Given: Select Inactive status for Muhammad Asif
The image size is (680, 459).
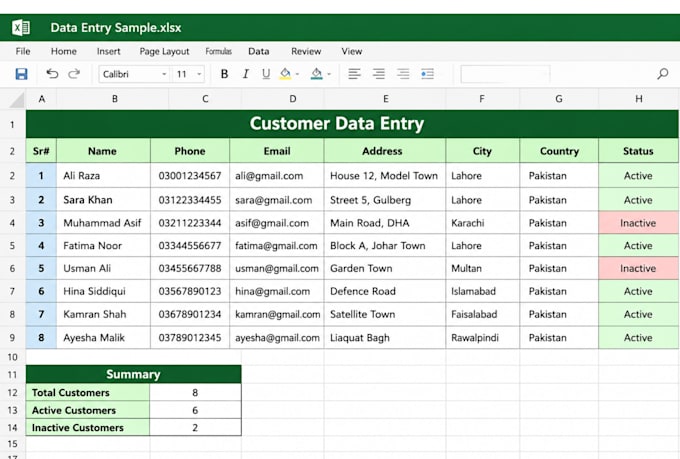Looking at the screenshot, I should point(638,223).
